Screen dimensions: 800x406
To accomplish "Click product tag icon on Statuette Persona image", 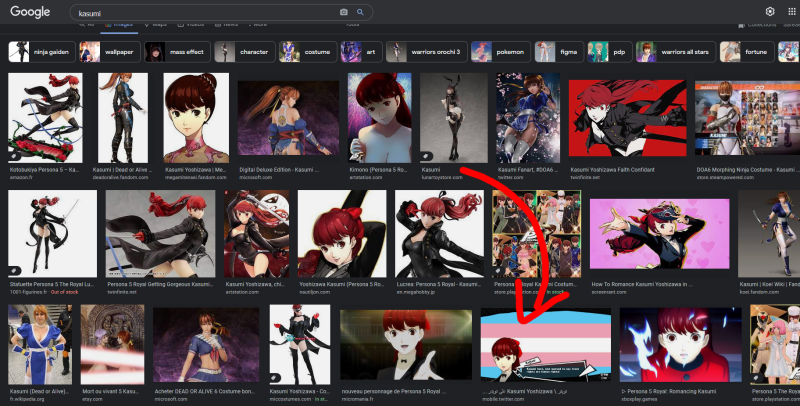I will click(x=15, y=271).
